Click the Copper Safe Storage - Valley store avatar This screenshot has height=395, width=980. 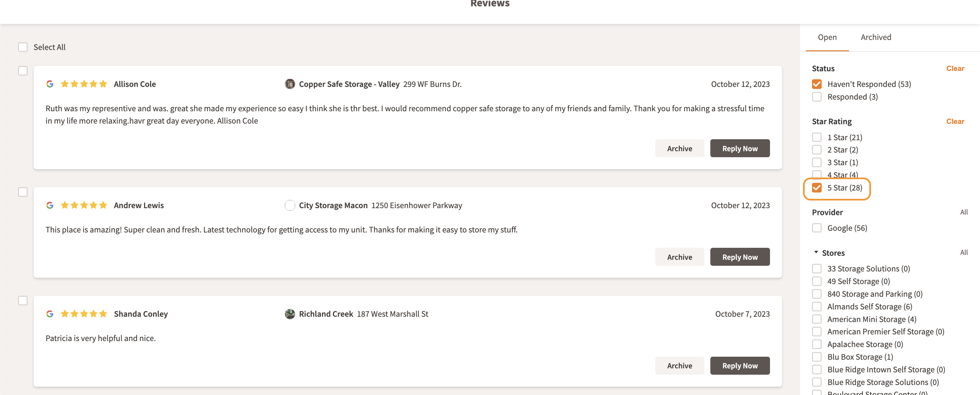tap(290, 84)
